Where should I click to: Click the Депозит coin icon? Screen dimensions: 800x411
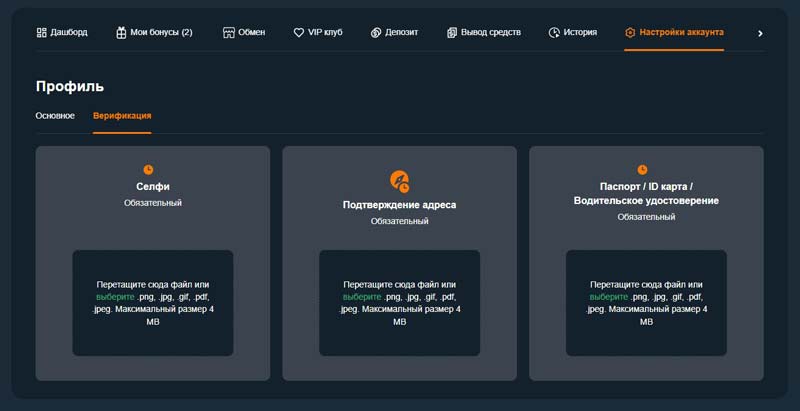pyautogui.click(x=376, y=33)
